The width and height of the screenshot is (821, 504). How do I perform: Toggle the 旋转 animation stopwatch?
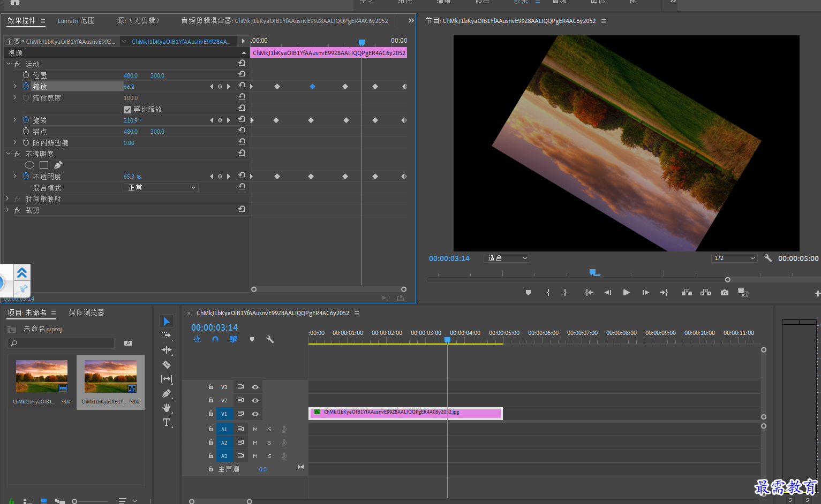tap(26, 120)
